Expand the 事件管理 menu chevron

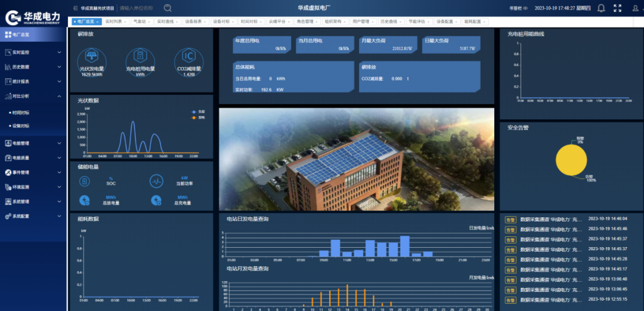59,173
